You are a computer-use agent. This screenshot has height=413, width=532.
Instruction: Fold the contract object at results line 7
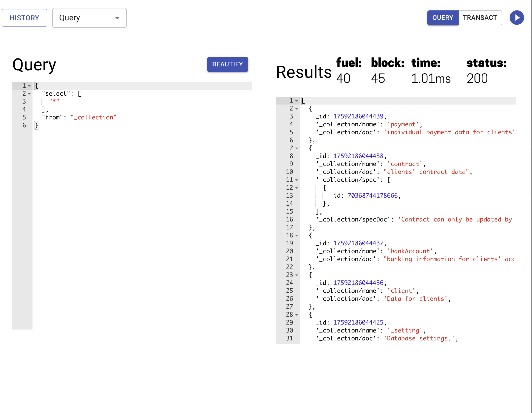point(297,148)
